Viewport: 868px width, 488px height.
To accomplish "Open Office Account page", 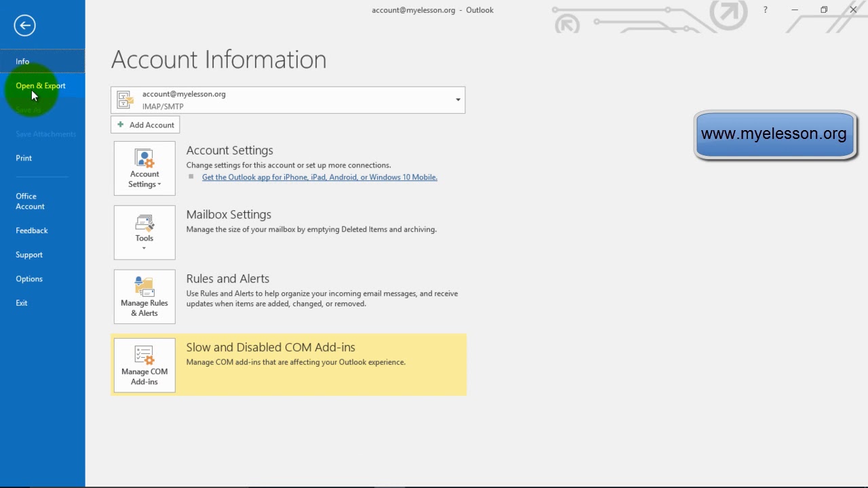I will pos(30,201).
